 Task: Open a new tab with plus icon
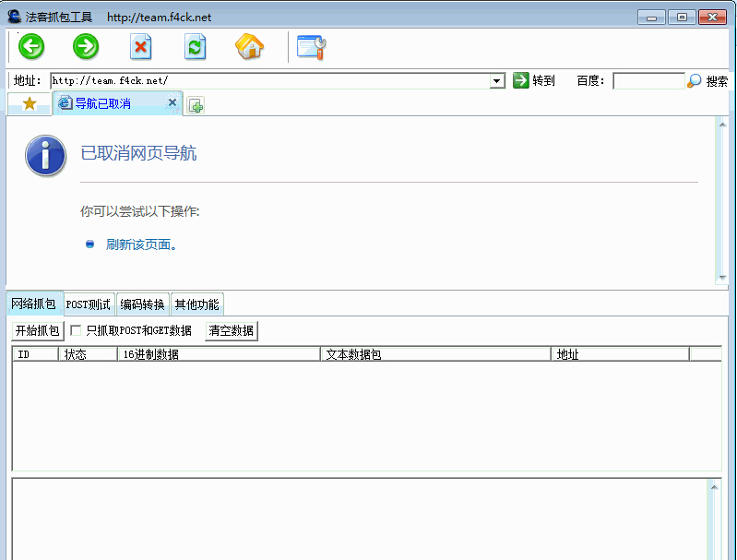[x=196, y=105]
